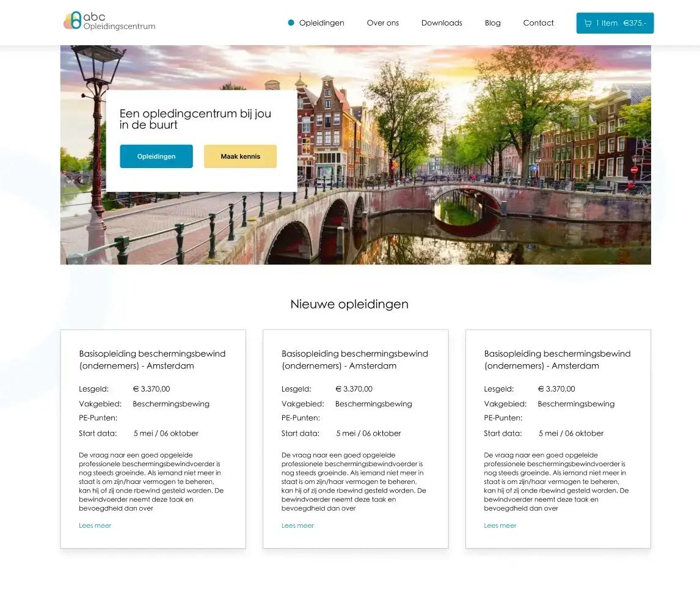Image resolution: width=700 pixels, height=589 pixels.
Task: Click the cart basket icon in the header
Action: 587,23
